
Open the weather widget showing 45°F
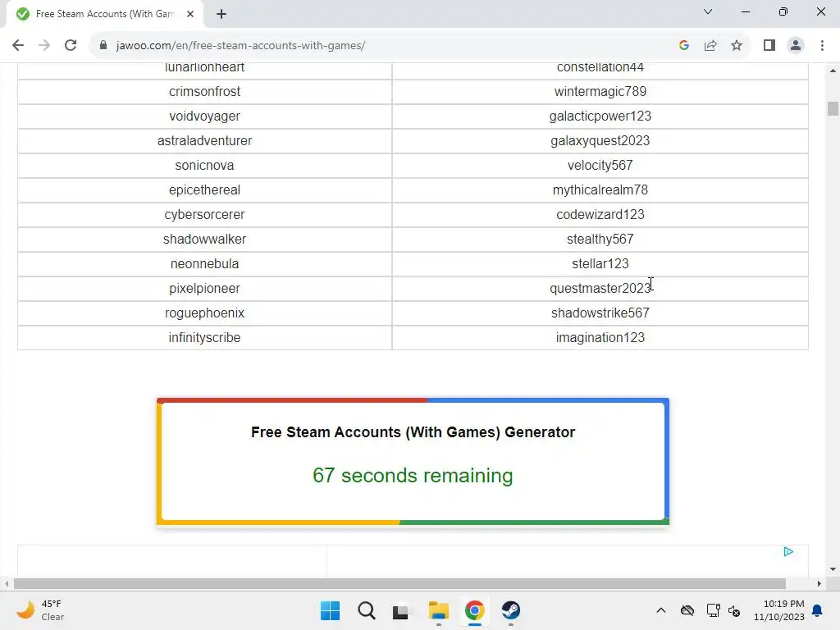click(40, 610)
